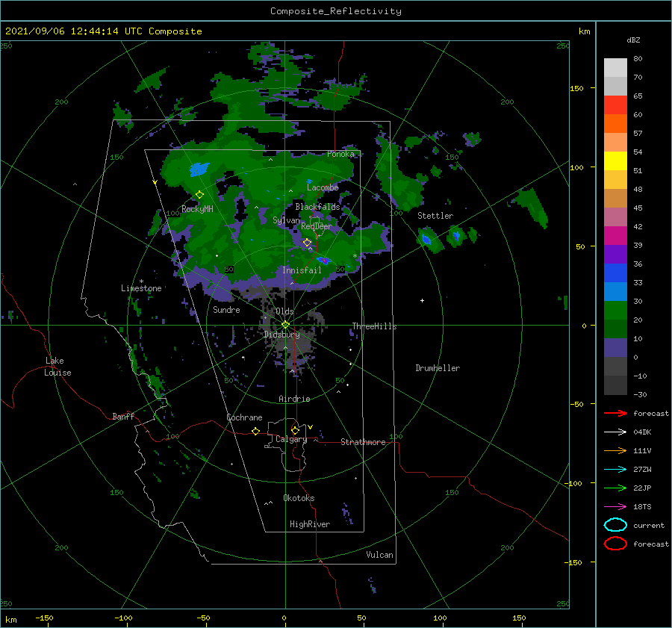Screen dimensions: 672x628
Task: Click the Vulcan town label
Action: click(x=379, y=555)
